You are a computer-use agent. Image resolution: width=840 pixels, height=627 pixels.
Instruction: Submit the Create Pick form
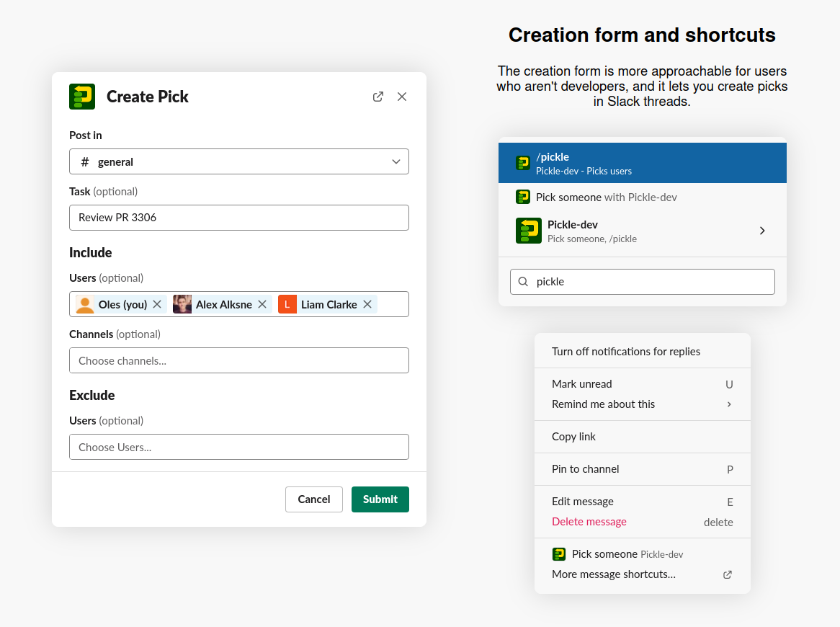pos(380,499)
